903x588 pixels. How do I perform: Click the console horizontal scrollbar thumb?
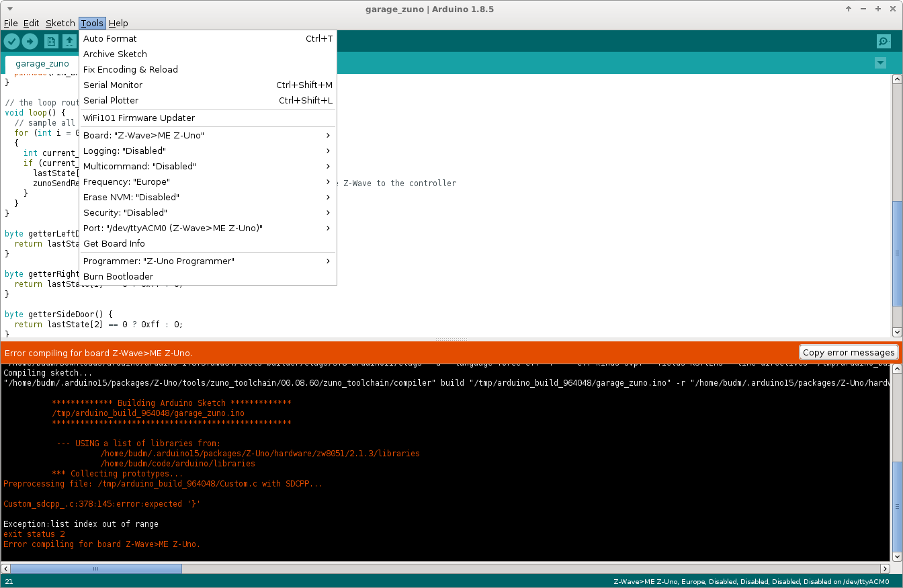[96, 569]
